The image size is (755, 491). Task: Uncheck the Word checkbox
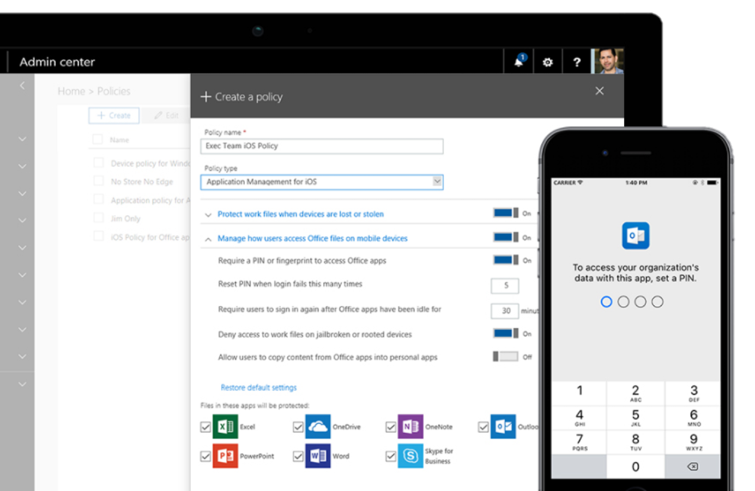coord(298,457)
